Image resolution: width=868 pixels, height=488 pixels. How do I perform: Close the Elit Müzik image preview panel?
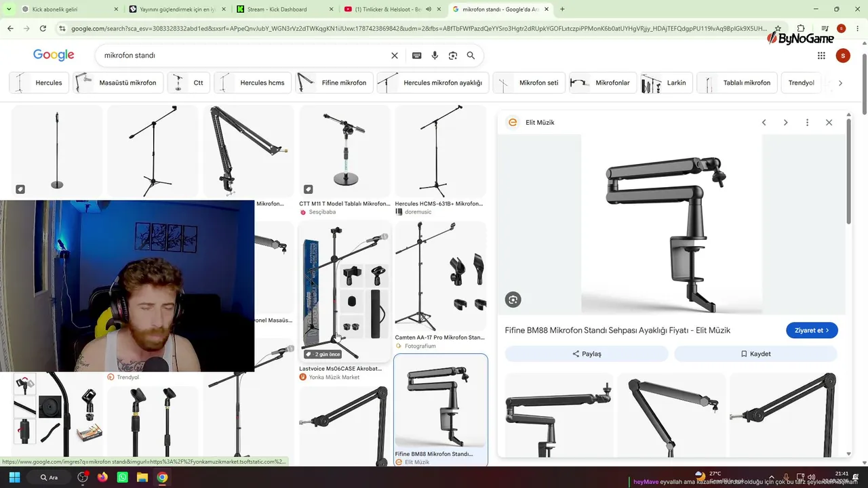coord(829,123)
